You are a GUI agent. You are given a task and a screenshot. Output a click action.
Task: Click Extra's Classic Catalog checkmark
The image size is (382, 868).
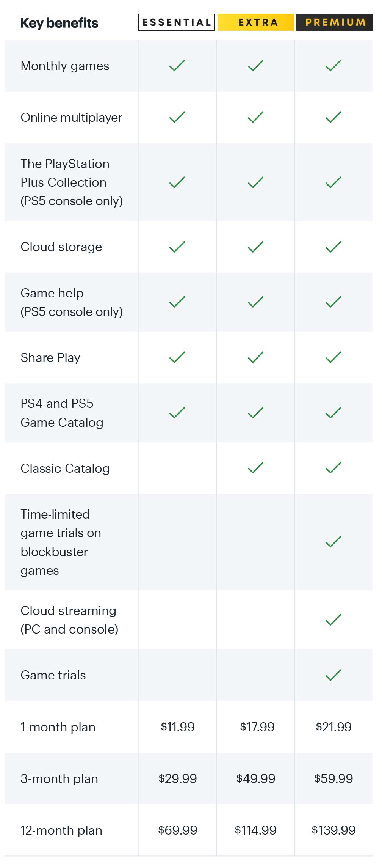point(255,468)
